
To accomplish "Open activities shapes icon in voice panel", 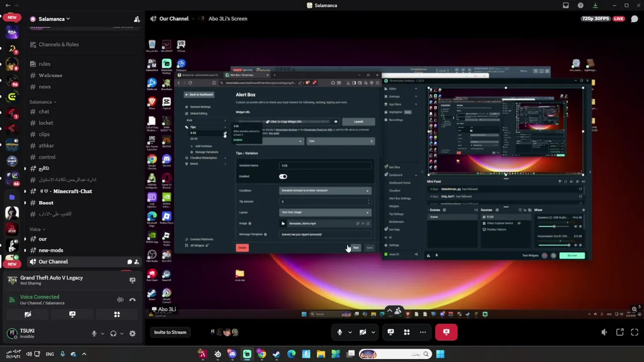I will (117, 314).
